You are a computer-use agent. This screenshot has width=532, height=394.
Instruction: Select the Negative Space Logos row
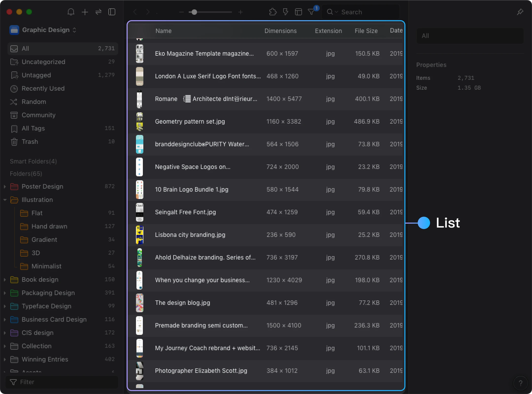click(x=265, y=167)
